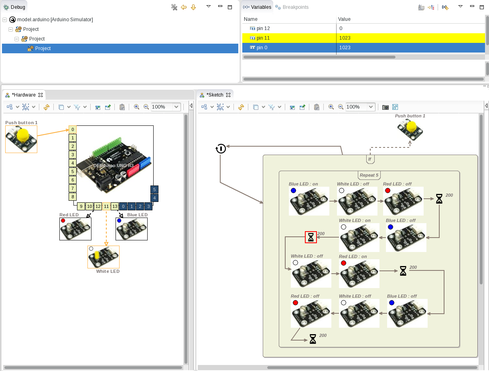This screenshot has height=371, width=489.
Task: Open the Breakpoints tab
Action: 292,7
